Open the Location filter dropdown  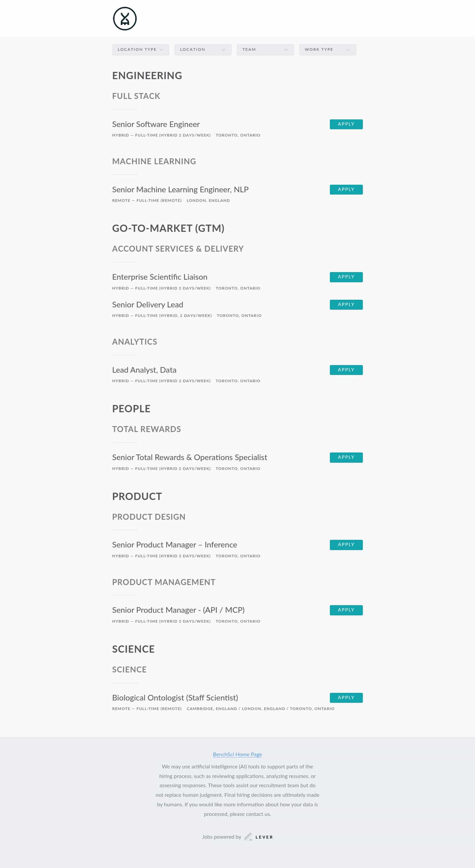(203, 49)
